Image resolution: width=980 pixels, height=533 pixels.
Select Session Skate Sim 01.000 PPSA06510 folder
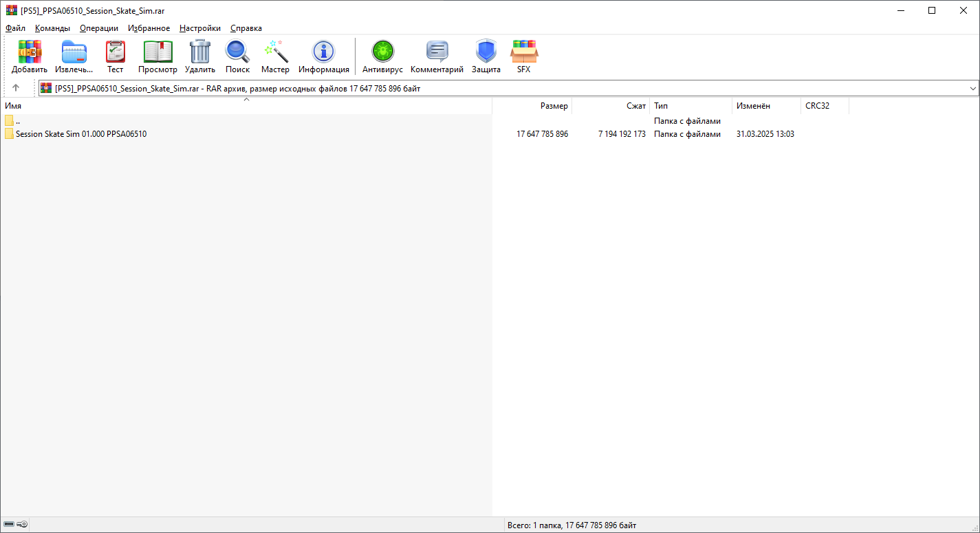(80, 134)
